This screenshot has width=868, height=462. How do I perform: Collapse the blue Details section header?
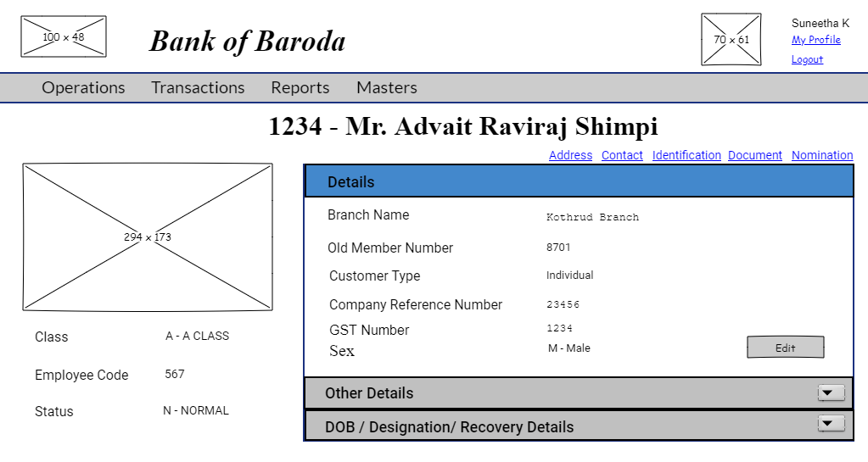[x=578, y=181]
